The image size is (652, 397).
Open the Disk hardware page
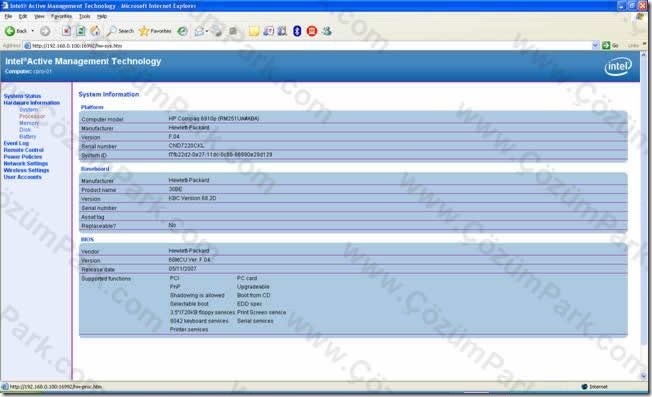pyautogui.click(x=25, y=130)
